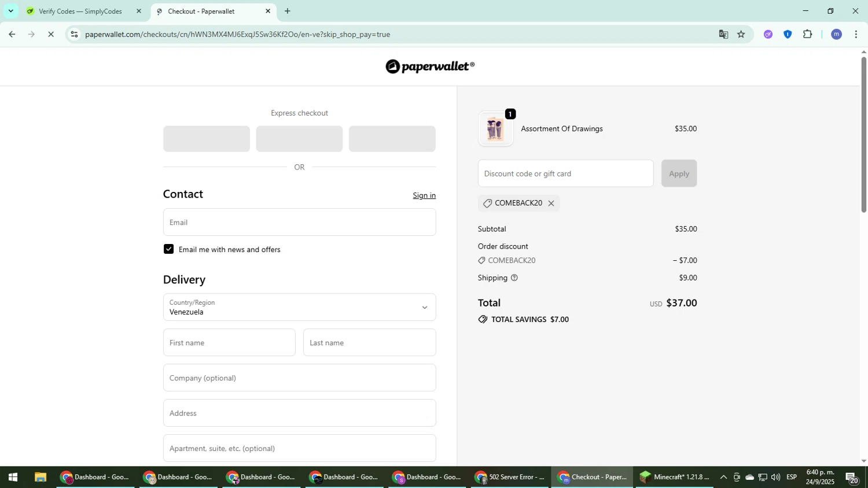This screenshot has width=868, height=488.
Task: Focus the Last name field
Action: [369, 342]
